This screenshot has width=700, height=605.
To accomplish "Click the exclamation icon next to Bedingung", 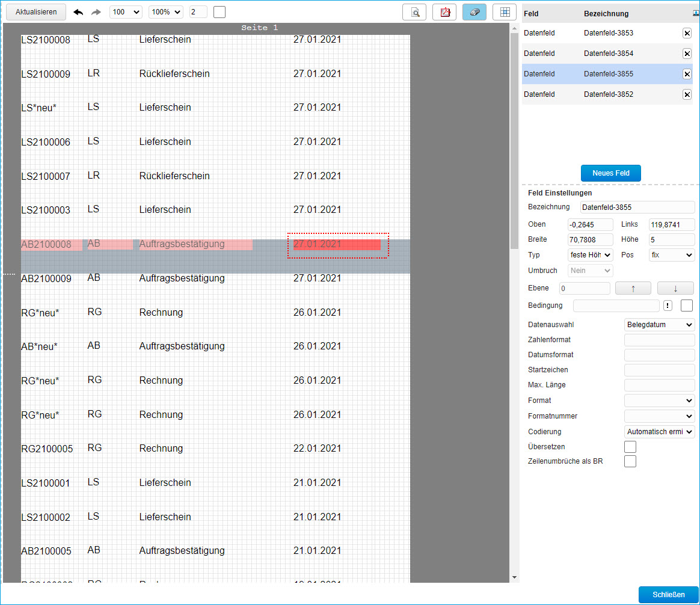I will pos(668,306).
